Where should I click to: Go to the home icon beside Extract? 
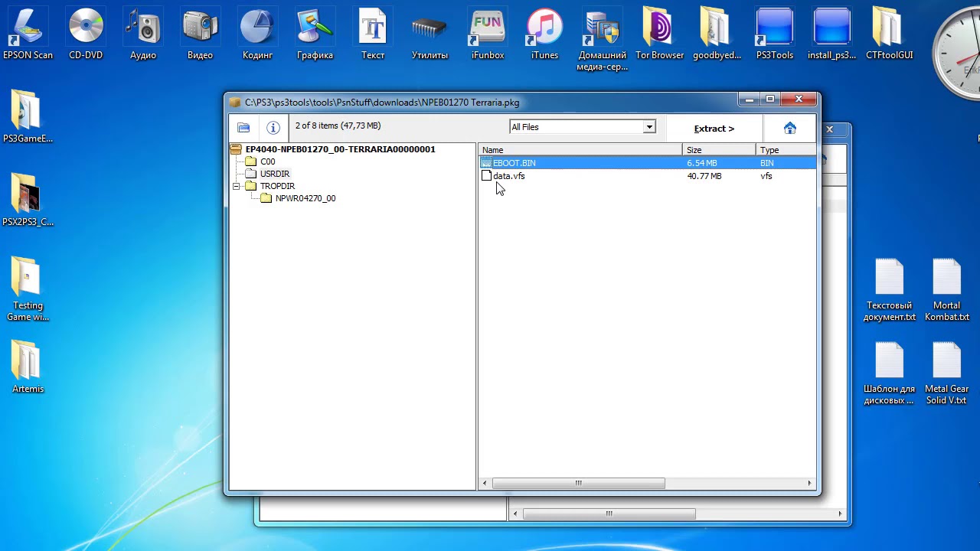coord(790,128)
